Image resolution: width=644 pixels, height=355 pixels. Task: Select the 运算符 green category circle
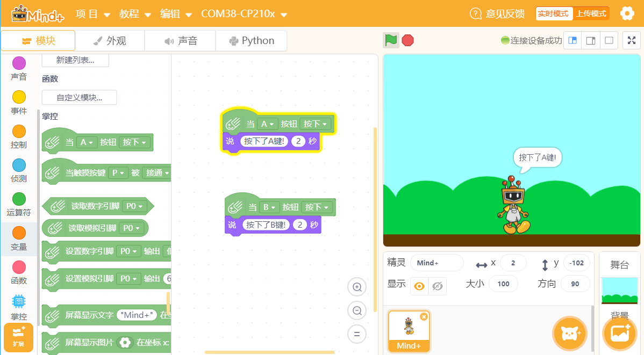pos(19,199)
